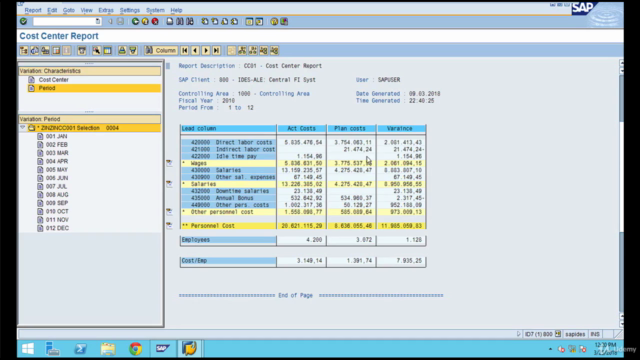This screenshot has height=360, width=640.
Task: Click the Employees row label
Action: coord(228,240)
